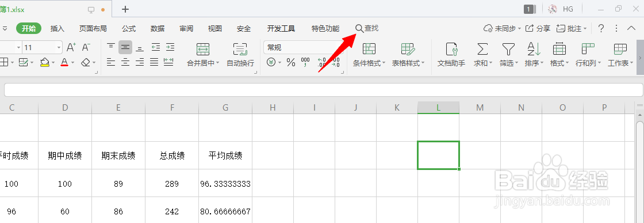Apply justify alignment
The image size is (644, 223).
[154, 62]
